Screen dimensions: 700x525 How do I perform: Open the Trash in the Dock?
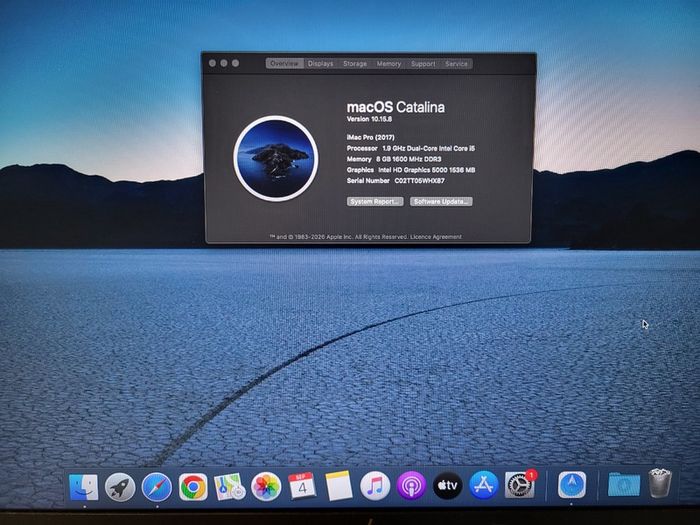coord(660,483)
